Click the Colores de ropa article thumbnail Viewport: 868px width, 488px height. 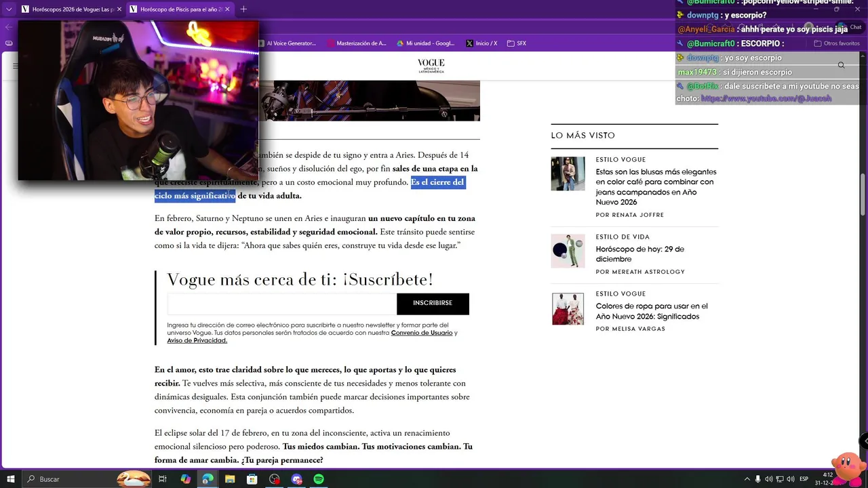(x=568, y=308)
